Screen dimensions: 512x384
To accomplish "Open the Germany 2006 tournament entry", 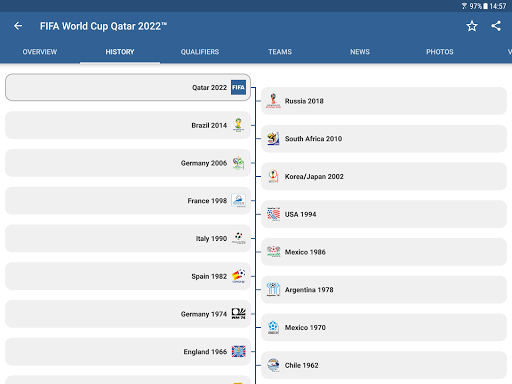I will point(128,163).
